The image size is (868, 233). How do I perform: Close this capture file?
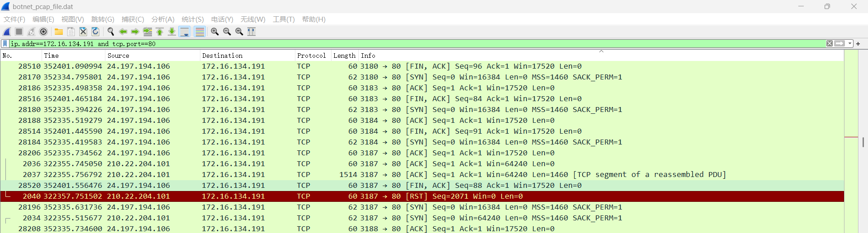point(83,32)
